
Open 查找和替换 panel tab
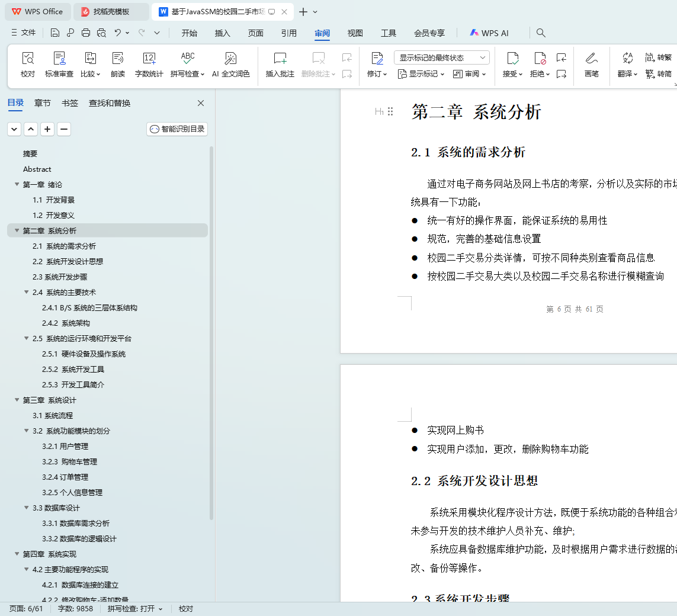(x=109, y=102)
